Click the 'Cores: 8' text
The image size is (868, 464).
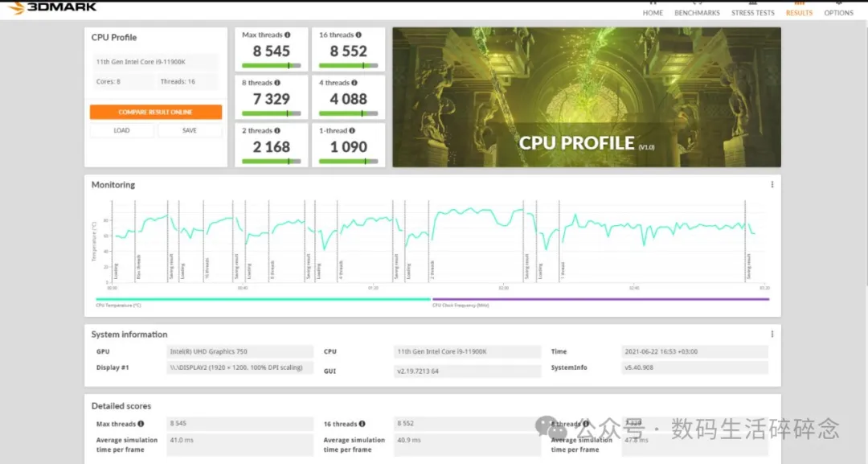[x=108, y=81]
